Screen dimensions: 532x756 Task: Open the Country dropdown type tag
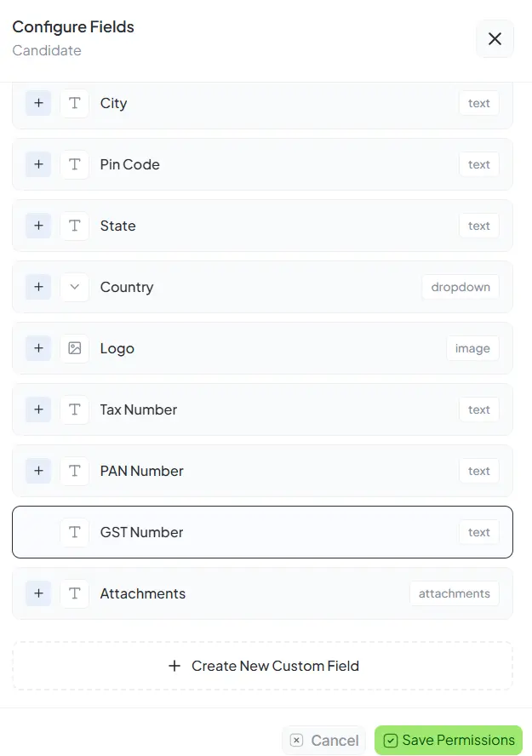[x=460, y=287]
